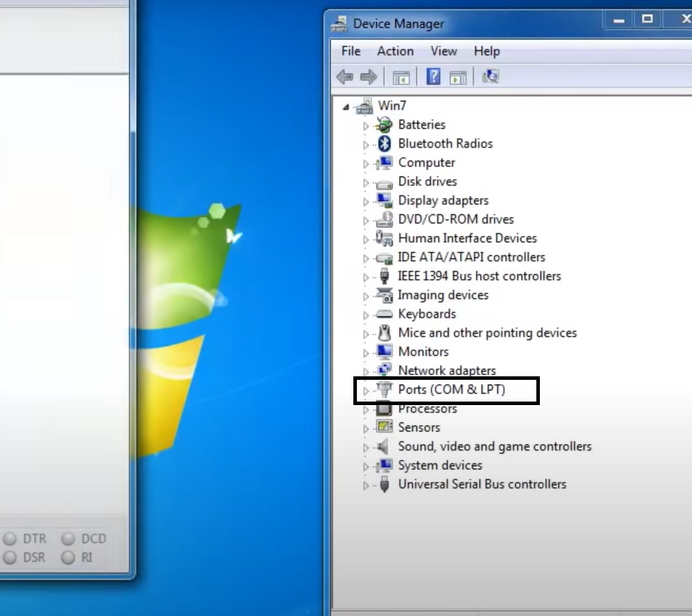
Task: Select the Batteries label
Action: (421, 125)
